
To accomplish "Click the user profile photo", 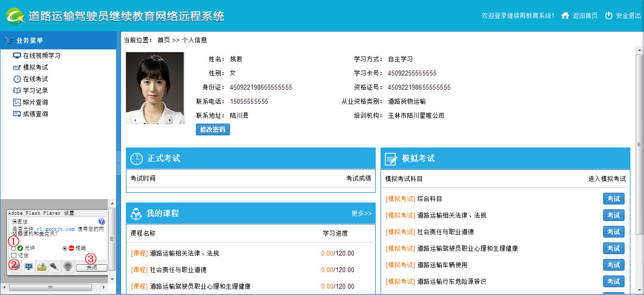I will point(155,88).
